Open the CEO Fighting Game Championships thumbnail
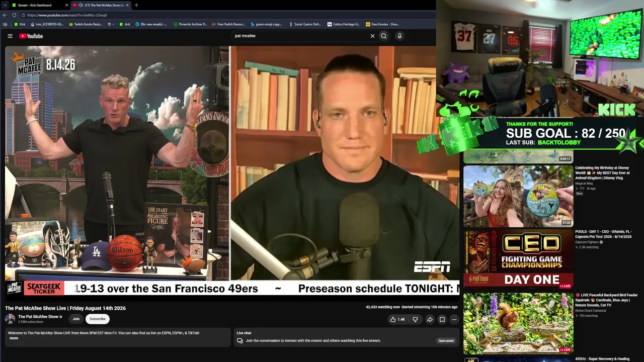The height and width of the screenshot is (362, 644). [518, 260]
